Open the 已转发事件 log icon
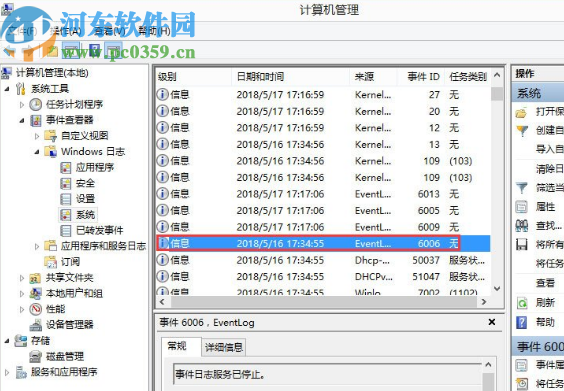Screen dimensions: 564x391 pos(65,230)
